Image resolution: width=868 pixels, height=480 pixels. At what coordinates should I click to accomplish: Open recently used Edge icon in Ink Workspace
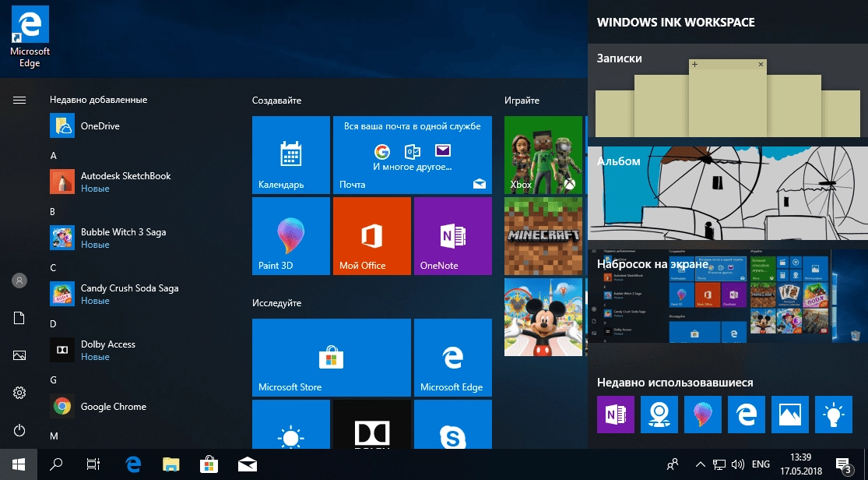coord(747,415)
